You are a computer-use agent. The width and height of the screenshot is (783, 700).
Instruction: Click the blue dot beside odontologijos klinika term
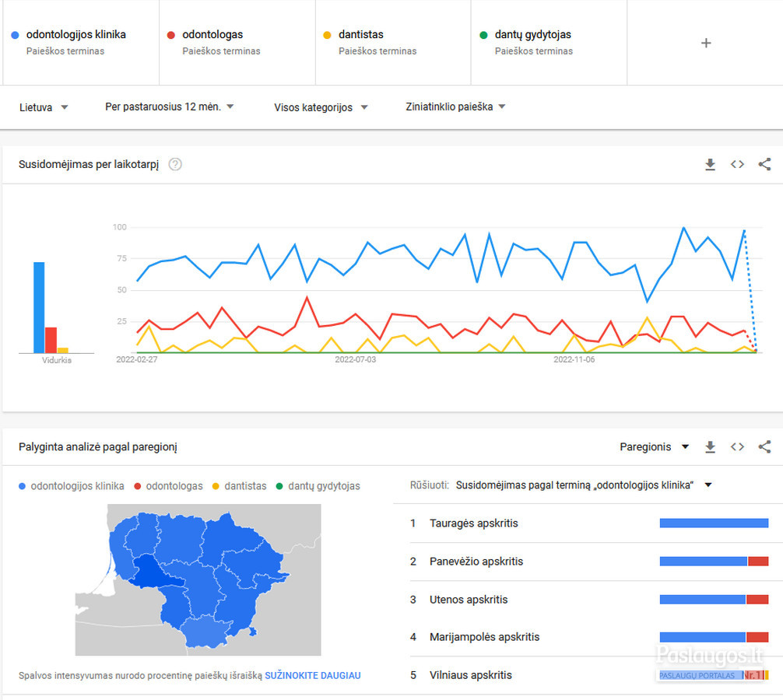(15, 35)
